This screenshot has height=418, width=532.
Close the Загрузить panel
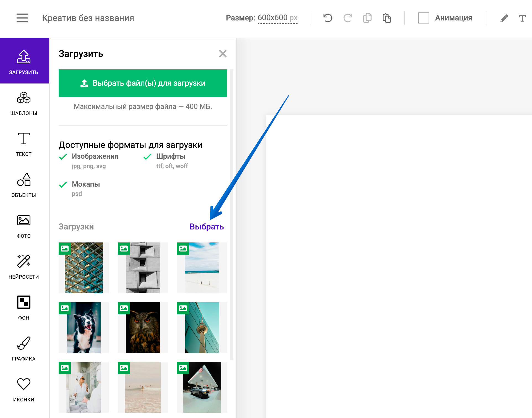pos(223,54)
